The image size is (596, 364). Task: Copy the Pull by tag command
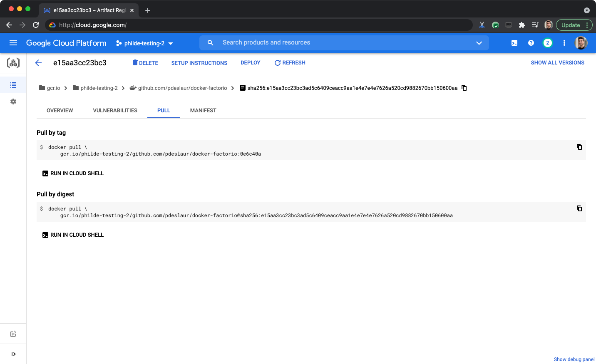tap(579, 147)
